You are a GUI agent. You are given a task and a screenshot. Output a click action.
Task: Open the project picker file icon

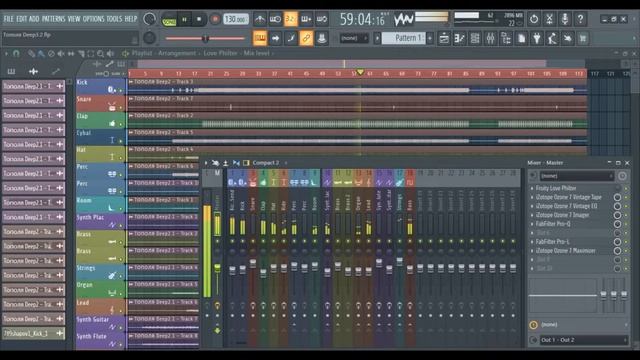[x=521, y=39]
